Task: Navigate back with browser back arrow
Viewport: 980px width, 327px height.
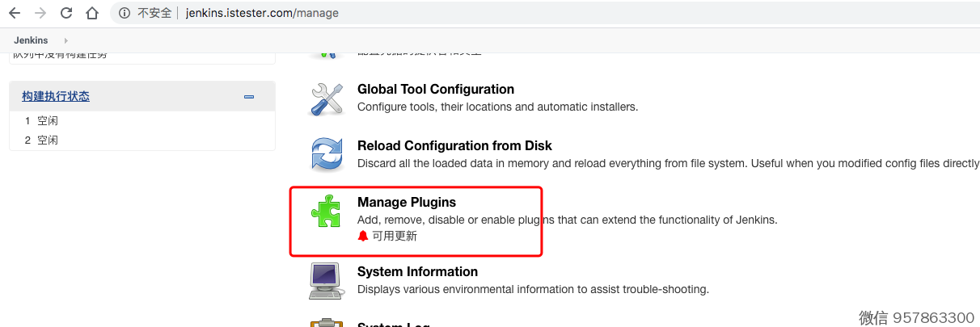Action: pyautogui.click(x=15, y=13)
